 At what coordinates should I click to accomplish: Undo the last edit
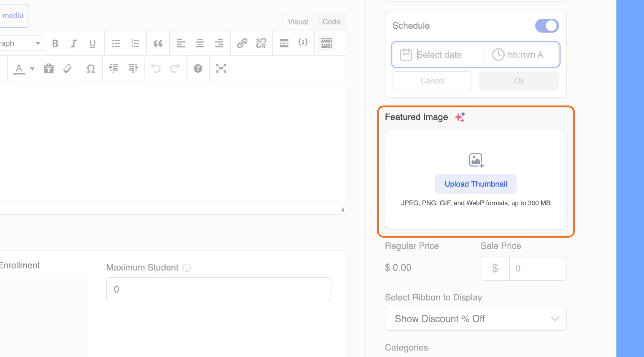(156, 68)
